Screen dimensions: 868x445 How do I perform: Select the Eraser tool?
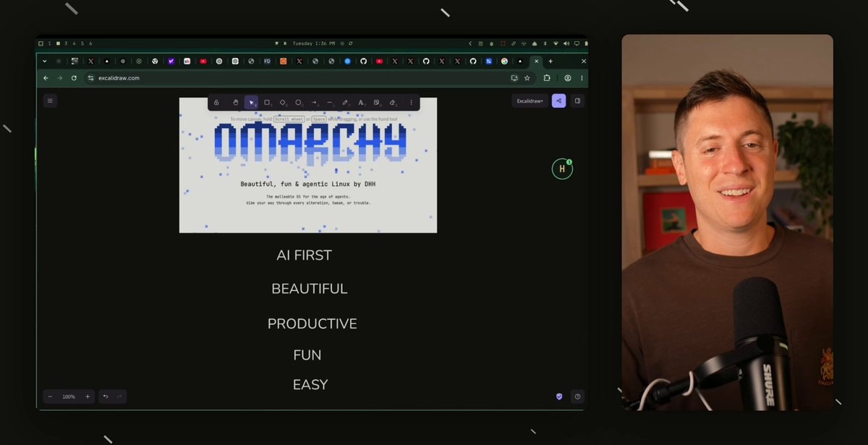pos(393,103)
